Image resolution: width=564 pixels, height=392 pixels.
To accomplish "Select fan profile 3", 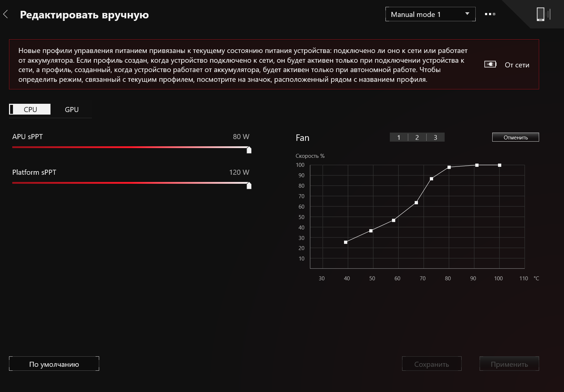I will pos(436,137).
